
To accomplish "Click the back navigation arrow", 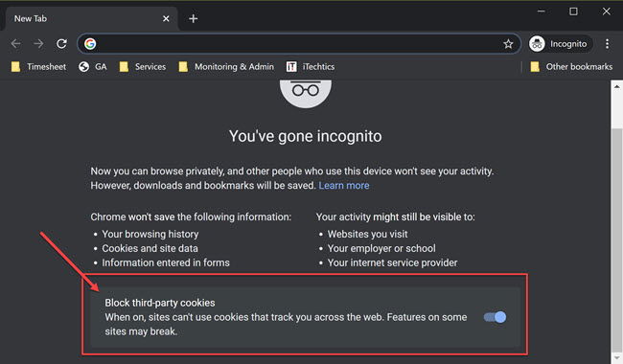I will [16, 44].
